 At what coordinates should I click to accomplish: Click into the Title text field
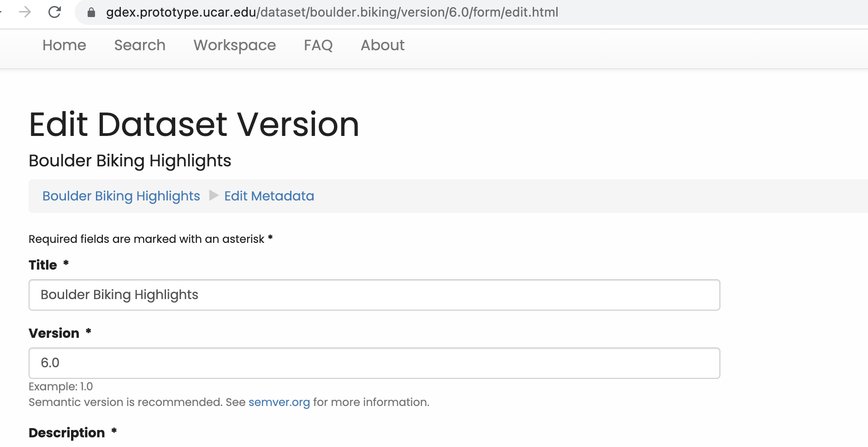coord(374,295)
